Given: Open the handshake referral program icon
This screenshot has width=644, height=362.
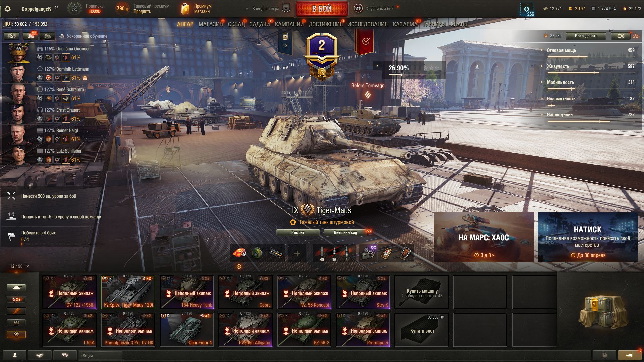Looking at the screenshot, I should pyautogui.click(x=40, y=355).
